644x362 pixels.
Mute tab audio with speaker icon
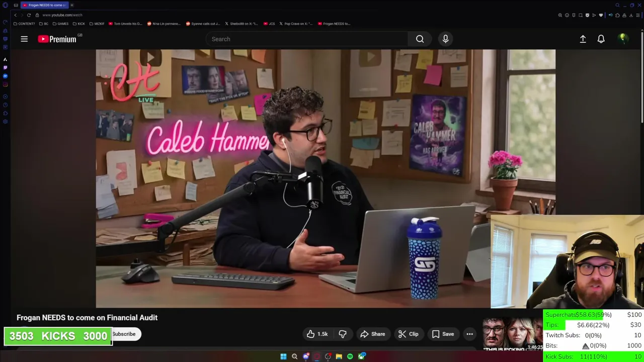[611, 15]
